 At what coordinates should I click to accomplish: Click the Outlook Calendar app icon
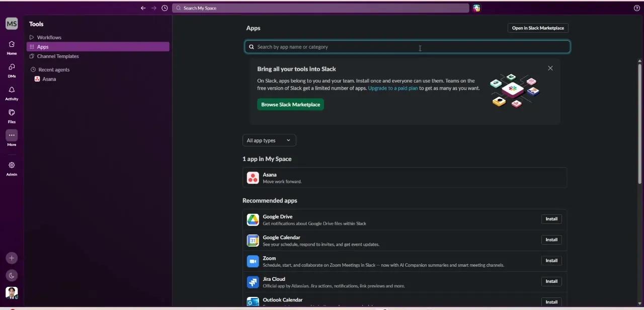point(253,302)
